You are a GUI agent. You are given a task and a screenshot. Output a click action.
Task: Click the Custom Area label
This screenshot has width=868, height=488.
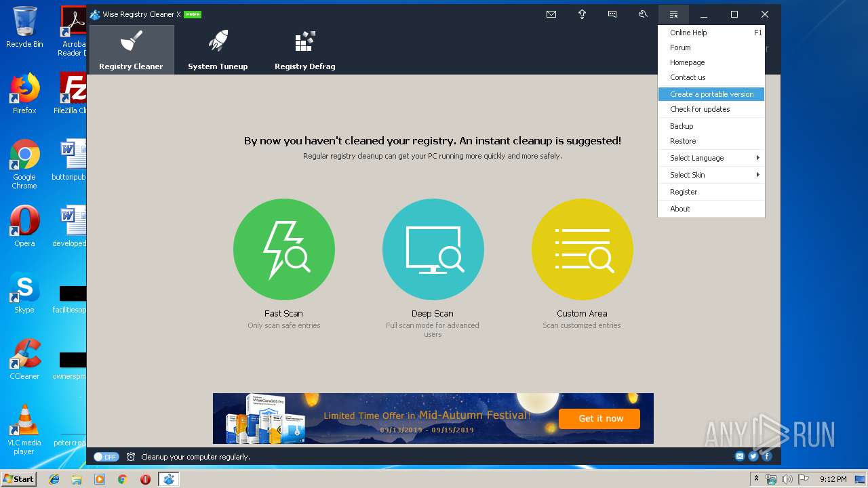click(582, 313)
